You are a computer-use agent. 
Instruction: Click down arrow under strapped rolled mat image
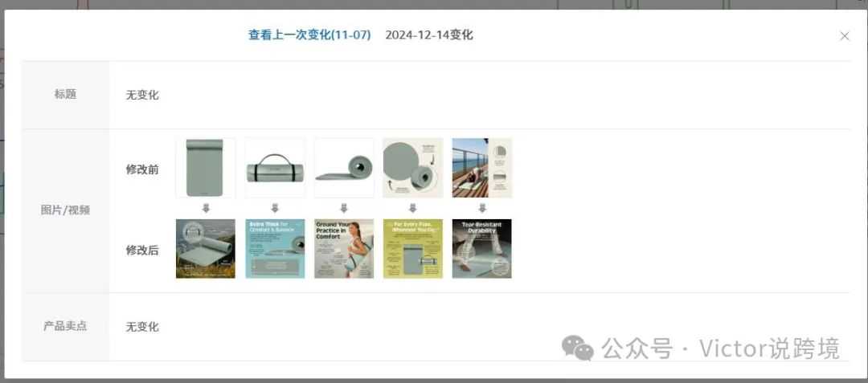click(x=275, y=208)
